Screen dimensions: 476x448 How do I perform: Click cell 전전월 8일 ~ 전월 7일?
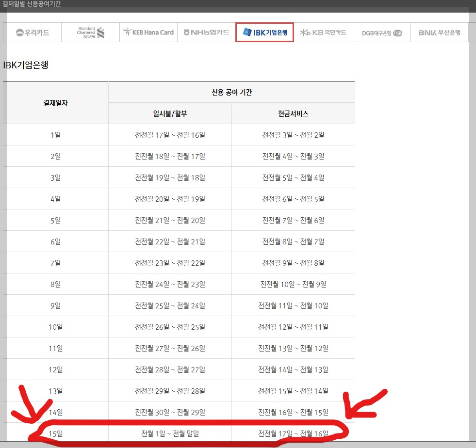(x=293, y=241)
